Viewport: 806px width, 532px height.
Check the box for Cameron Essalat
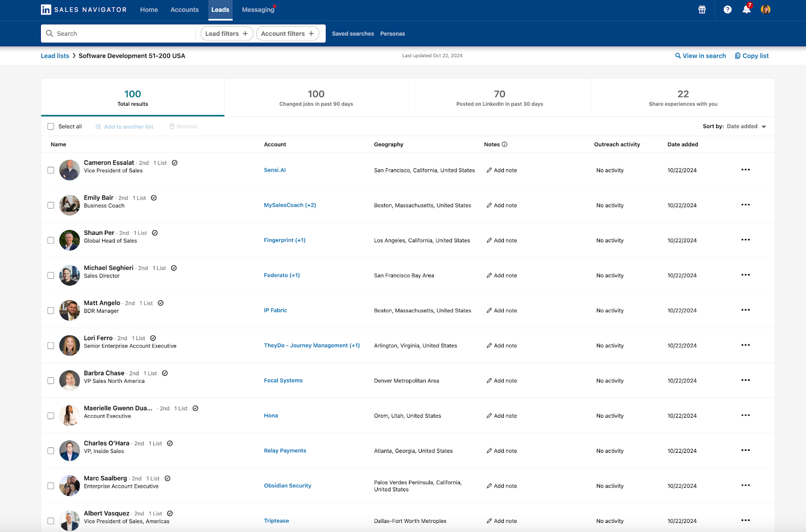click(51, 170)
